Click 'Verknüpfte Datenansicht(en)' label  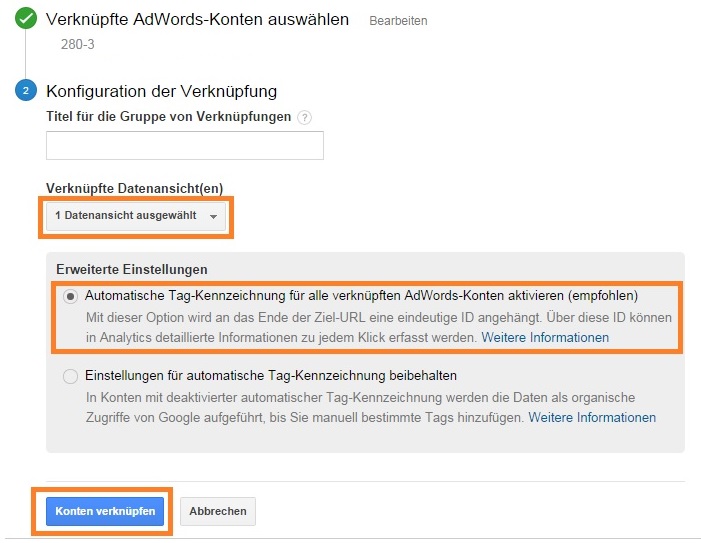point(135,188)
